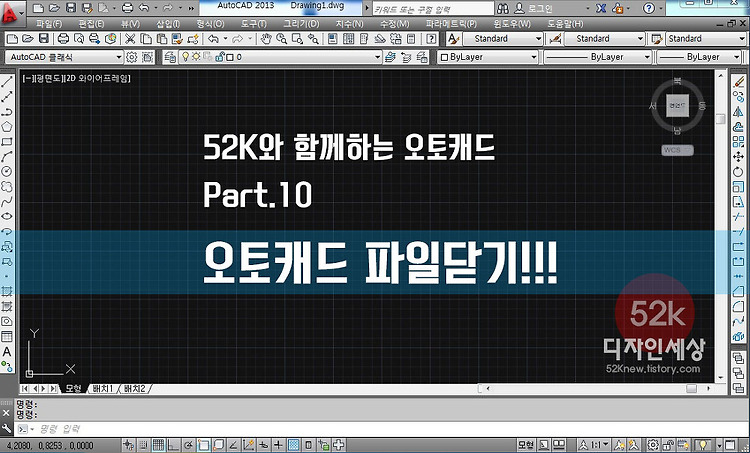750x453 pixels.
Task: Select the Mirror tool in modify toolbar
Action: pyautogui.click(x=739, y=111)
